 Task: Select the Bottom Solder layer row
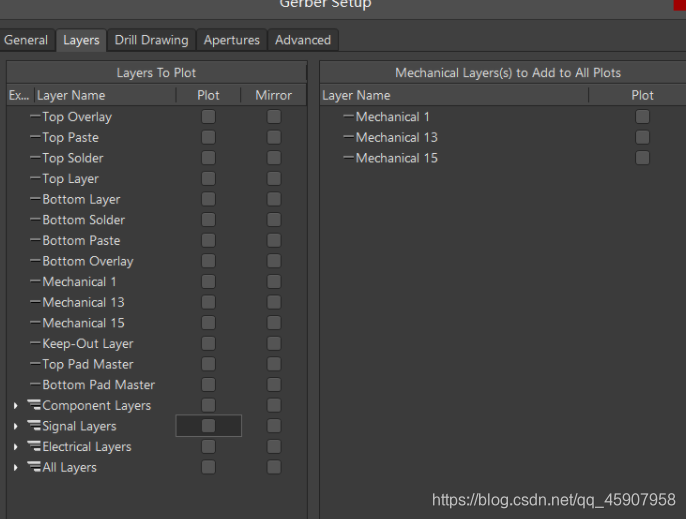157,220
